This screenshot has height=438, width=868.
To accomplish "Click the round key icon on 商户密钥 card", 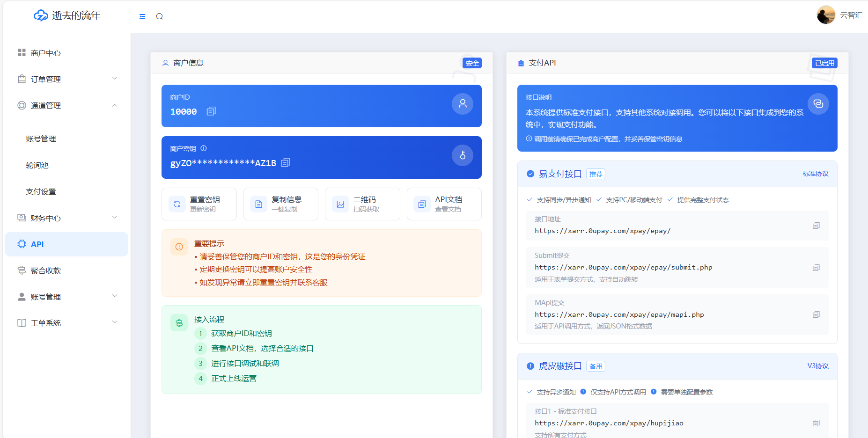I will 463,155.
